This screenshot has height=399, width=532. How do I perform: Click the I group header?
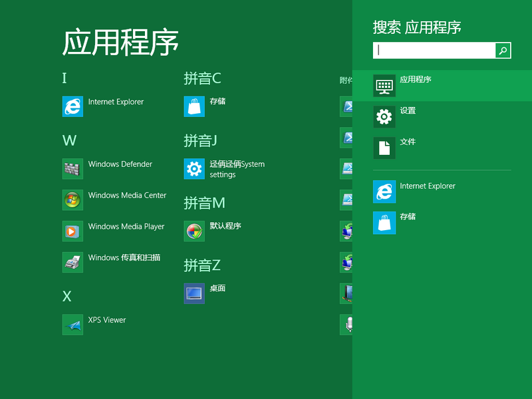point(65,78)
